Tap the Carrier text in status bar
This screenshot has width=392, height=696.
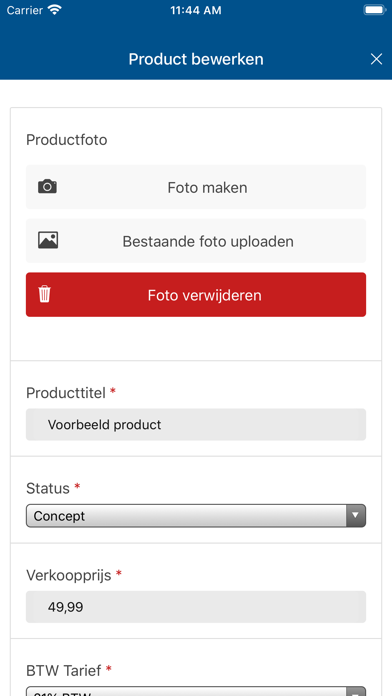pyautogui.click(x=25, y=10)
